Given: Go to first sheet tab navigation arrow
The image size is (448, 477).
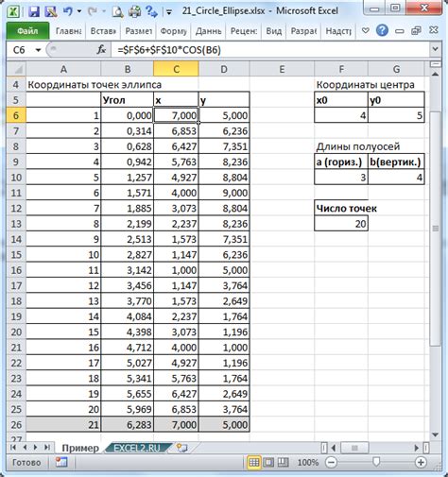Looking at the screenshot, I should tap(13, 448).
